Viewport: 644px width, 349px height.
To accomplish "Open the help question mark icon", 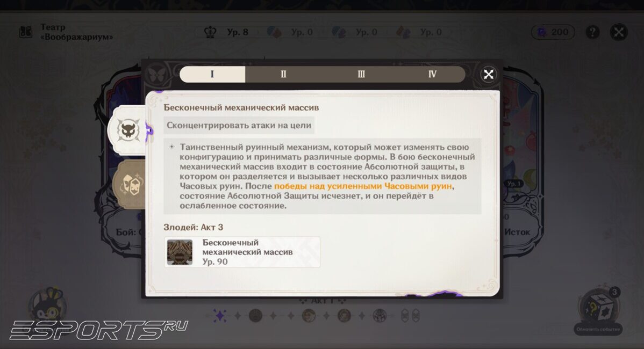I will coord(592,32).
